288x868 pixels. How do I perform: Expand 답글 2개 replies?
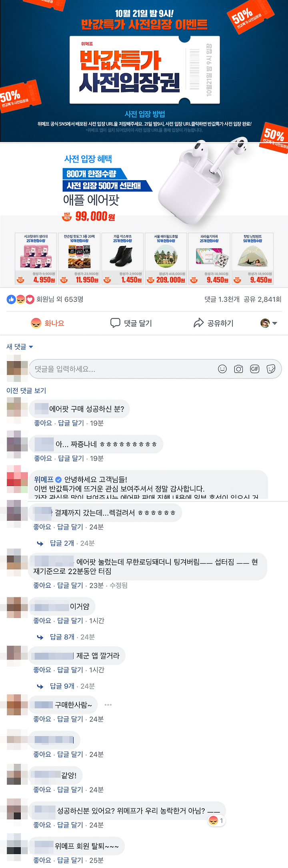tap(62, 543)
